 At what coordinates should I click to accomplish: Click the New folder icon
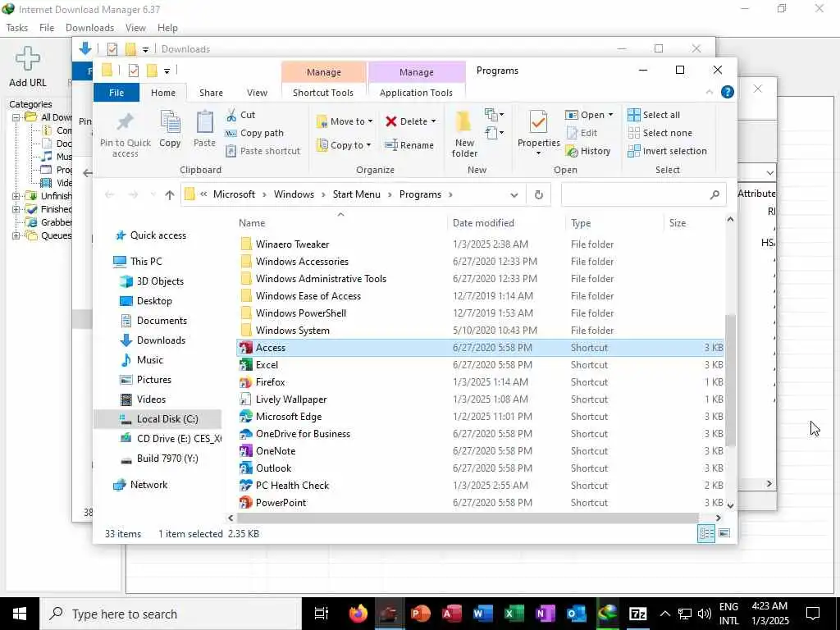coord(463,122)
